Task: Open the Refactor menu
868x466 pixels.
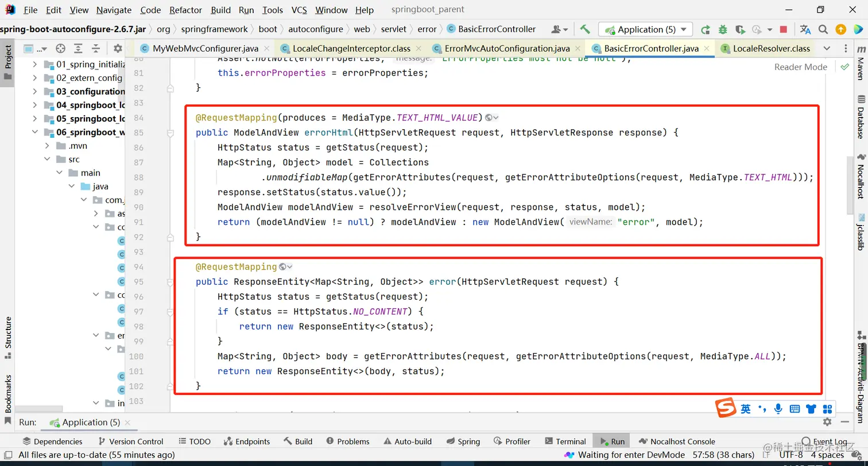Action: click(x=185, y=10)
